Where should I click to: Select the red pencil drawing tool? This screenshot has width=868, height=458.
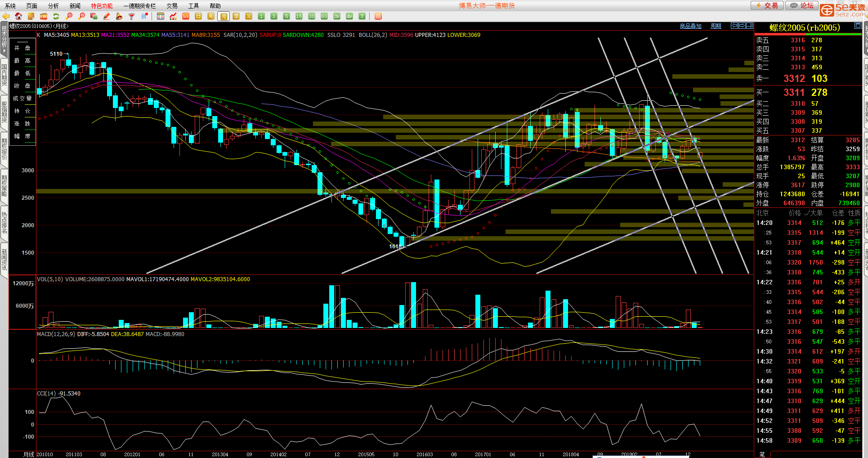click(x=107, y=16)
